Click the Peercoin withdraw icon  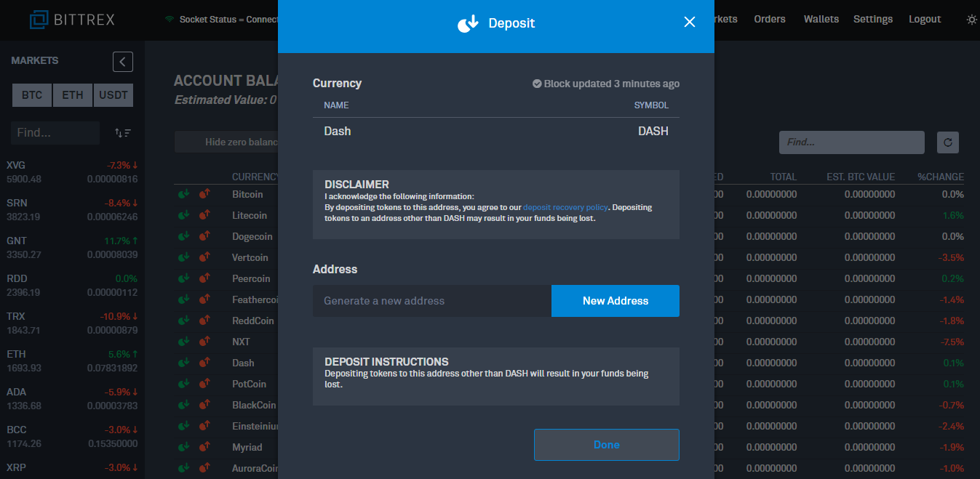(x=204, y=278)
